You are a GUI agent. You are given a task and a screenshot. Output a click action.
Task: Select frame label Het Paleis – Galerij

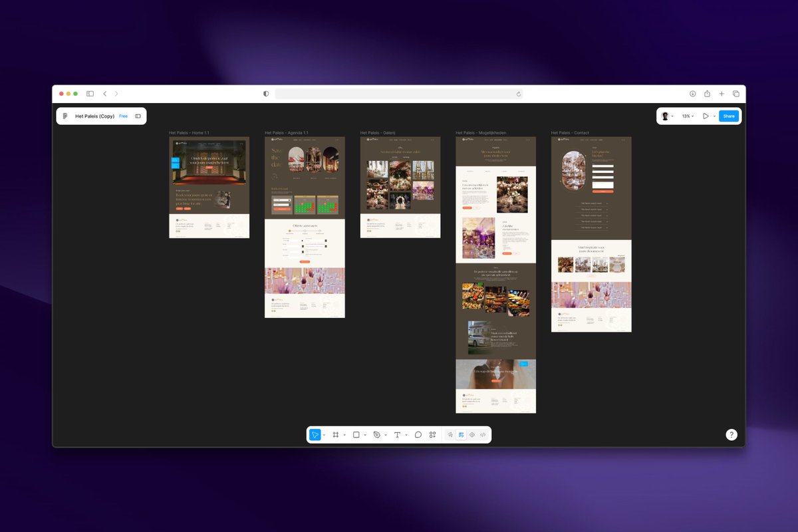click(x=378, y=133)
